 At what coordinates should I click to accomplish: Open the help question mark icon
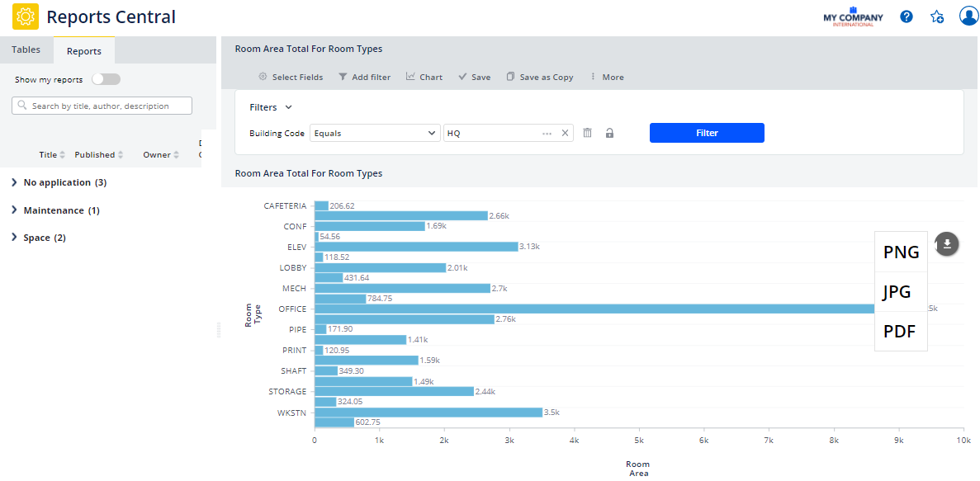[907, 17]
